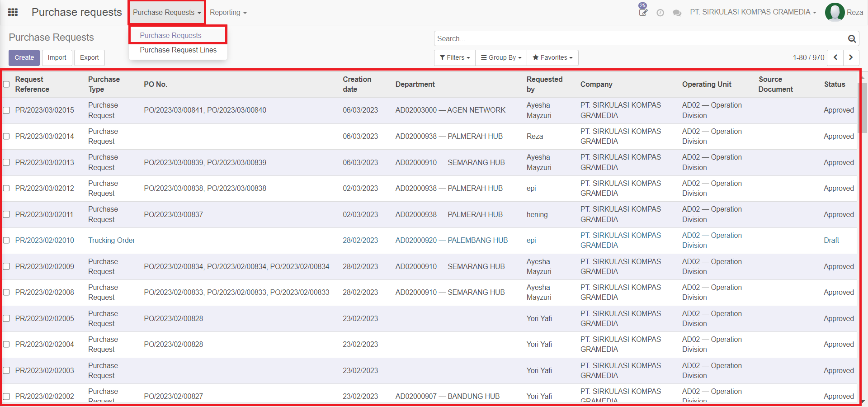The width and height of the screenshot is (868, 407).
Task: Tick checkbox for PR/2023/02/02008
Action: click(x=6, y=292)
